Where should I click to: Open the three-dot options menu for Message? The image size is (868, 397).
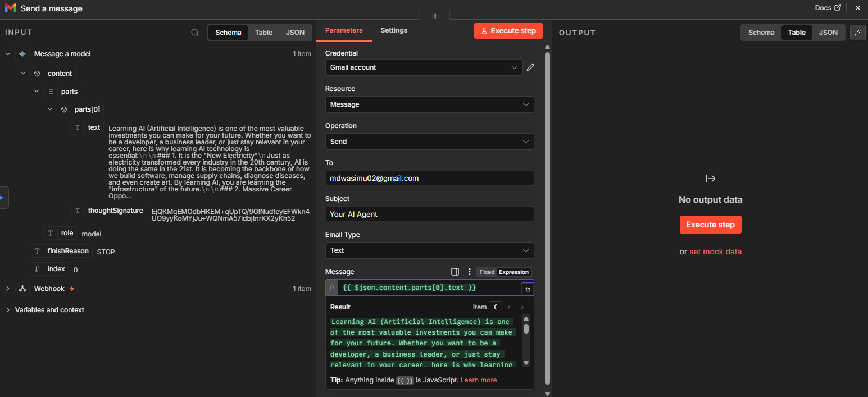(x=470, y=272)
